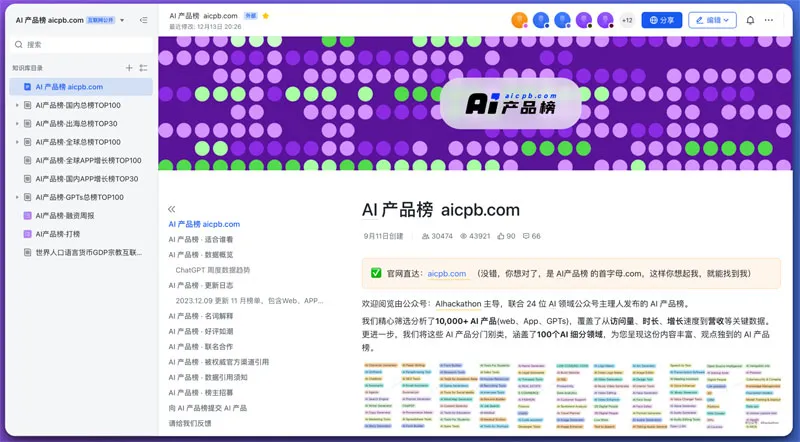This screenshot has width=800, height=442.
Task: Jump to outline item 数据引用须知
Action: point(208,377)
